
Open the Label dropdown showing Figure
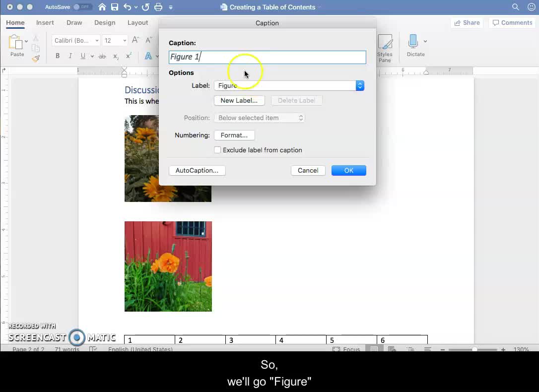[289, 85]
